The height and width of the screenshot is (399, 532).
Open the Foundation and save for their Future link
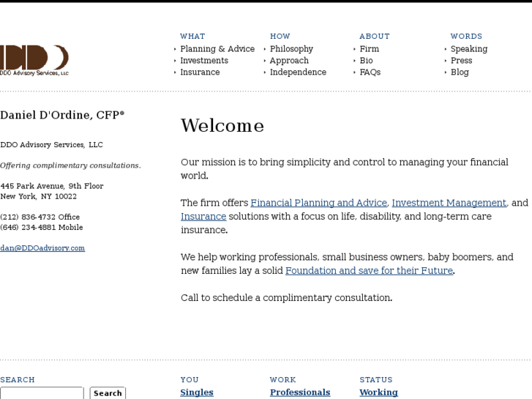tap(369, 271)
